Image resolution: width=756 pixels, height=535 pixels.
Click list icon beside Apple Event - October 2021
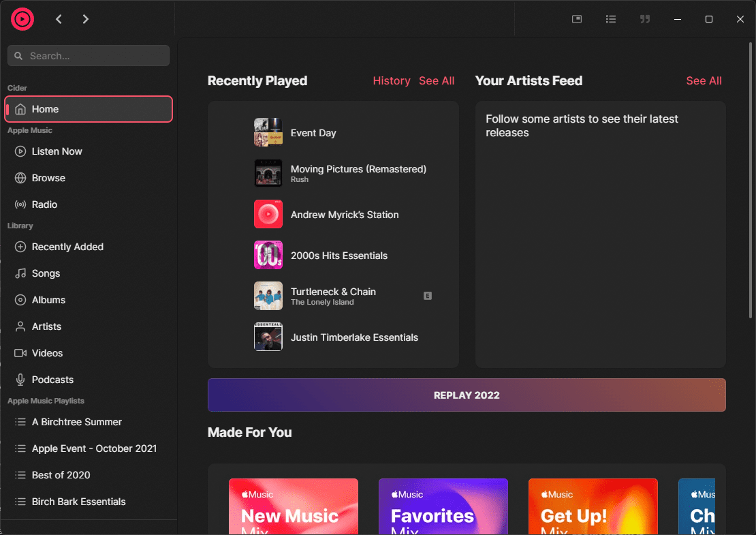[x=20, y=448]
